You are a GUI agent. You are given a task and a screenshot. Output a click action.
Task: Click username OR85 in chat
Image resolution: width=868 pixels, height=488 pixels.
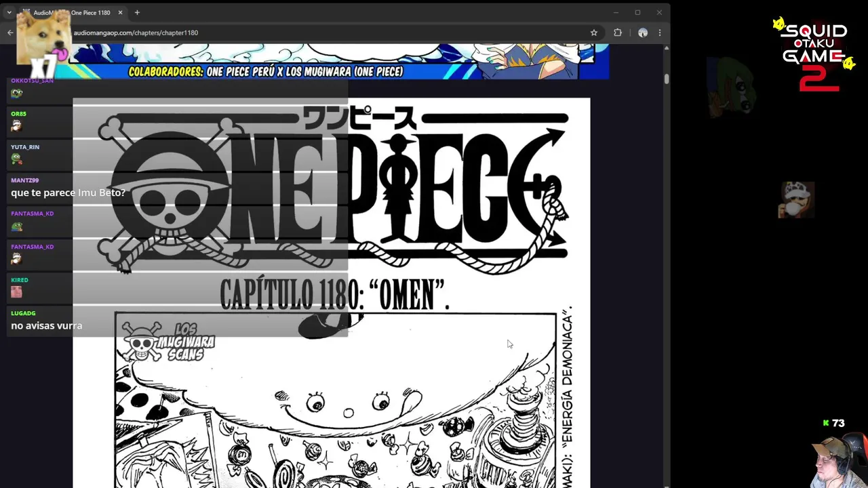(18, 114)
